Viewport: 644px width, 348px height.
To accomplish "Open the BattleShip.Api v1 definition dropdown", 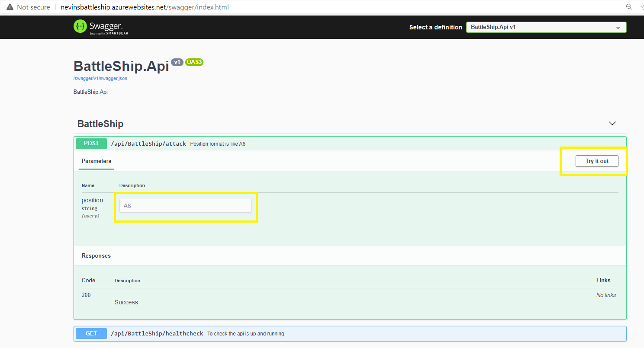I will [x=546, y=27].
